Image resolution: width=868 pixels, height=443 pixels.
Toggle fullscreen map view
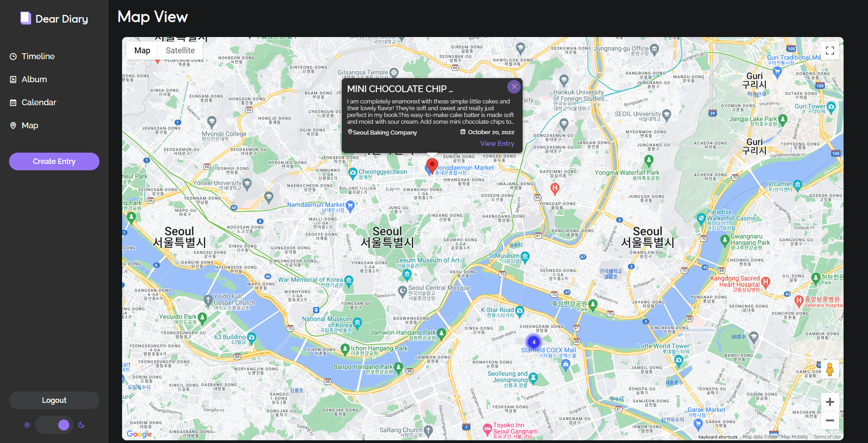click(x=830, y=51)
